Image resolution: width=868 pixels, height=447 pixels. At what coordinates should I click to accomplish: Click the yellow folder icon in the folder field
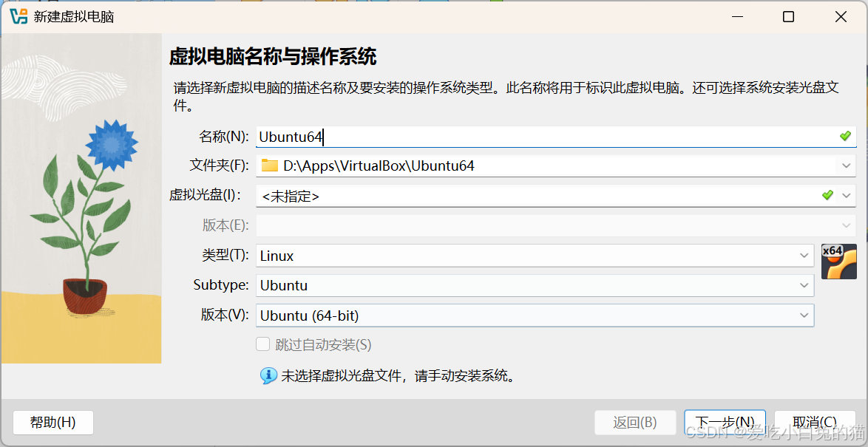click(270, 165)
